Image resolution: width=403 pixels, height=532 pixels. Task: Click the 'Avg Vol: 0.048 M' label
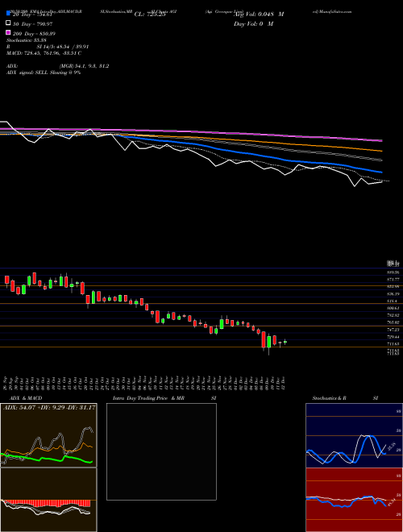(x=259, y=15)
